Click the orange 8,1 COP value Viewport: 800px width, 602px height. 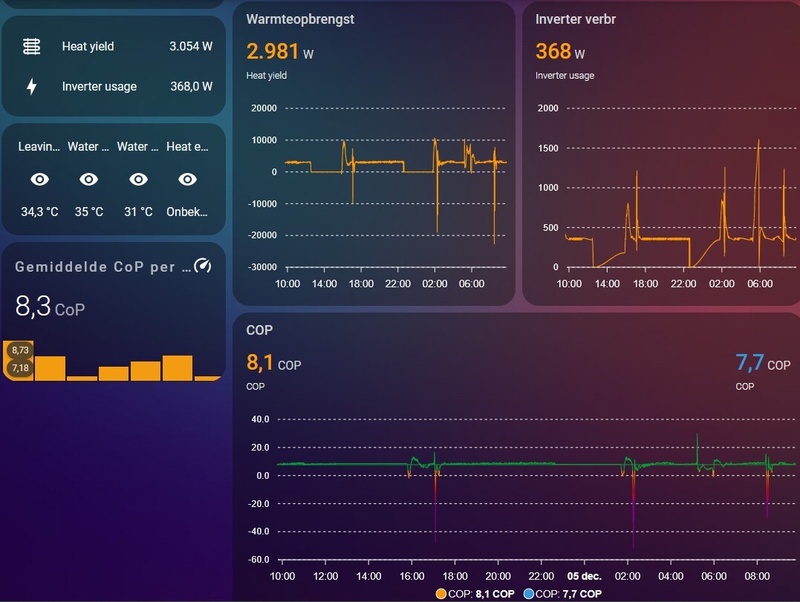pyautogui.click(x=273, y=363)
